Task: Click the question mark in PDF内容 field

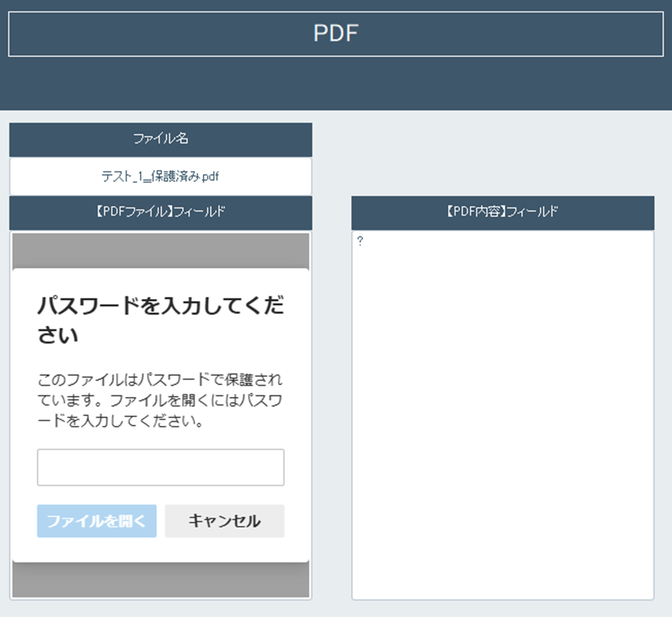Action: 360,242
